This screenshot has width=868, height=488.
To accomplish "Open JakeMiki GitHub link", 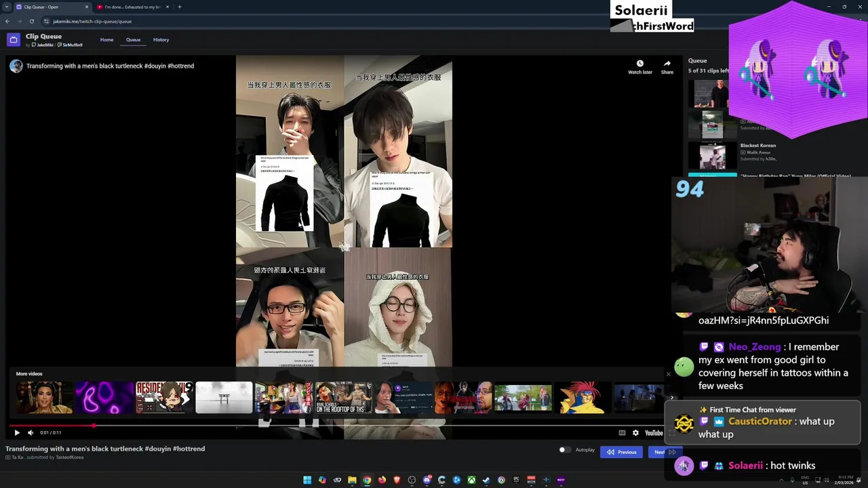I will (42, 45).
